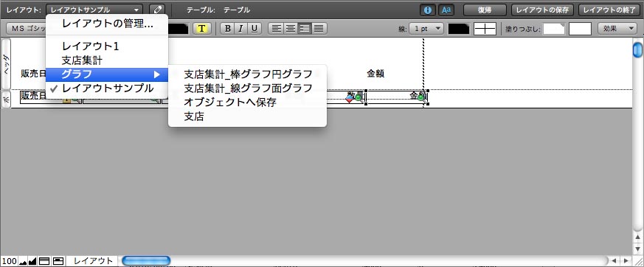Choose オブジェクトへ保存 submenu item
Screen dimensions: 644x267
point(248,103)
